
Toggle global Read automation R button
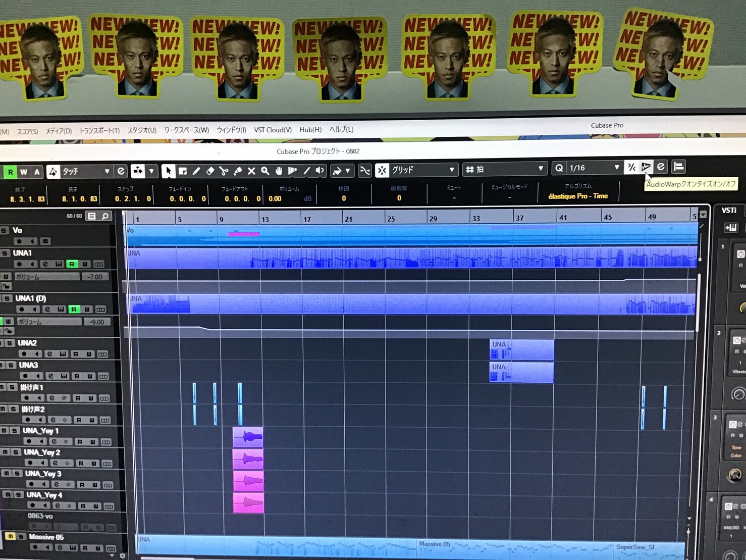pyautogui.click(x=10, y=172)
